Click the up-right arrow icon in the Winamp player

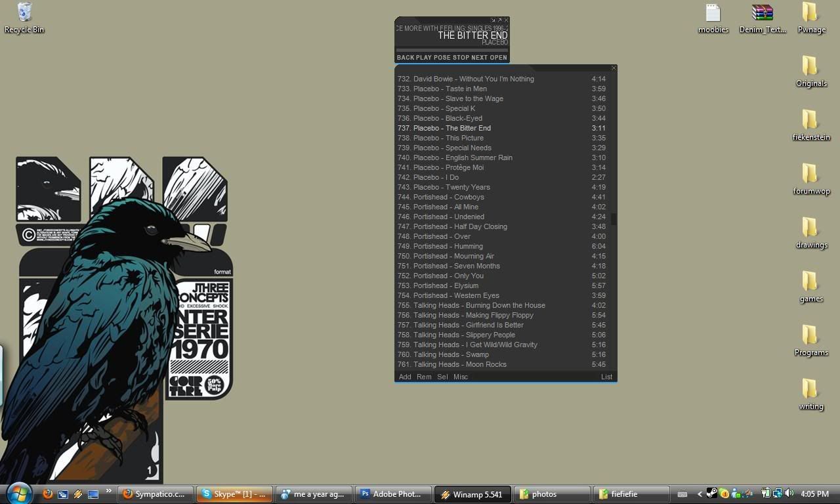[500, 20]
